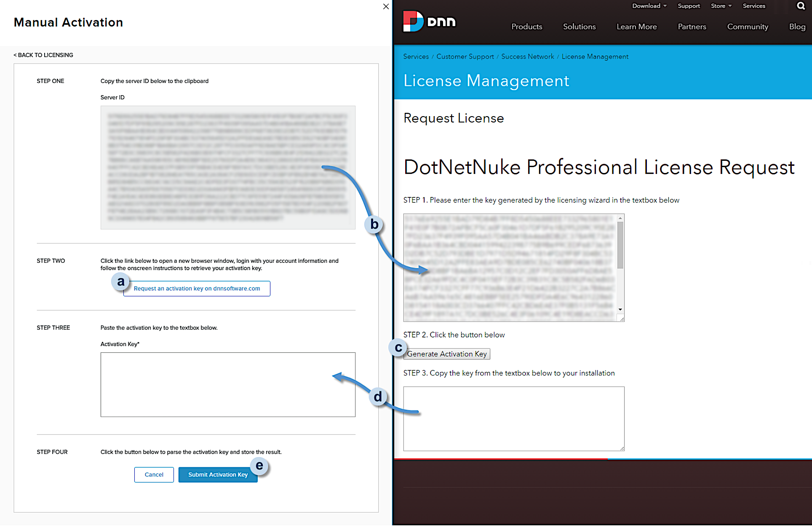This screenshot has height=527, width=812.
Task: Expand the Download dropdown menu
Action: coord(649,6)
